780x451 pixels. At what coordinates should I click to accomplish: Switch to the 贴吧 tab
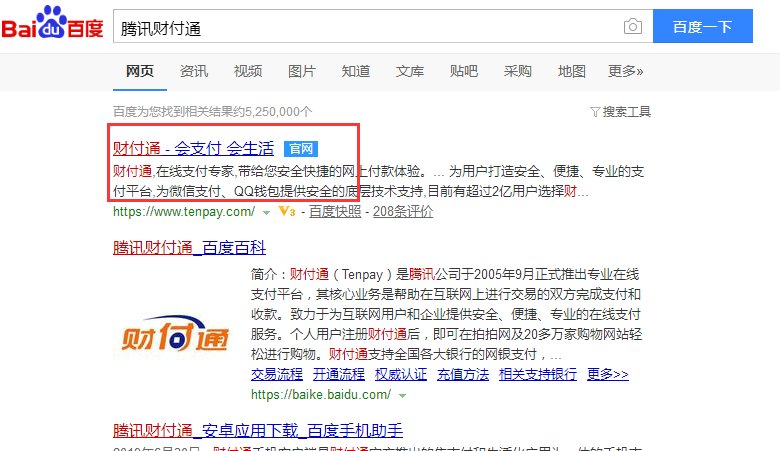pyautogui.click(x=464, y=71)
